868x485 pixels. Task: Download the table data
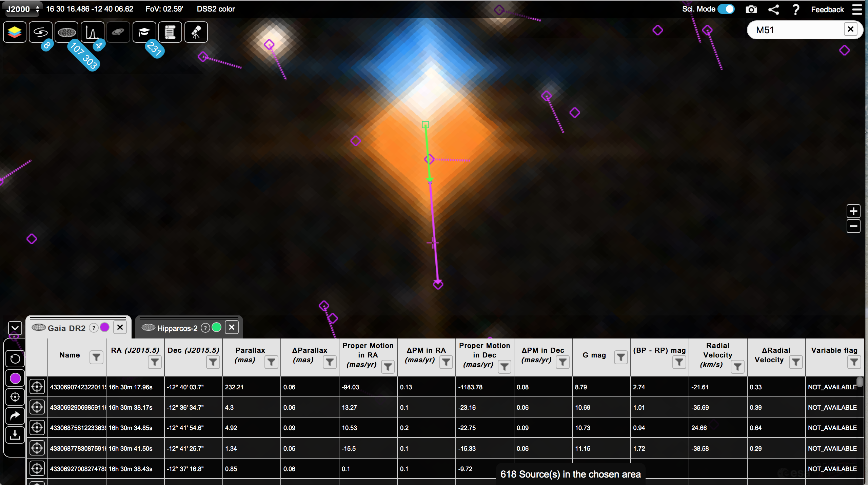15,435
